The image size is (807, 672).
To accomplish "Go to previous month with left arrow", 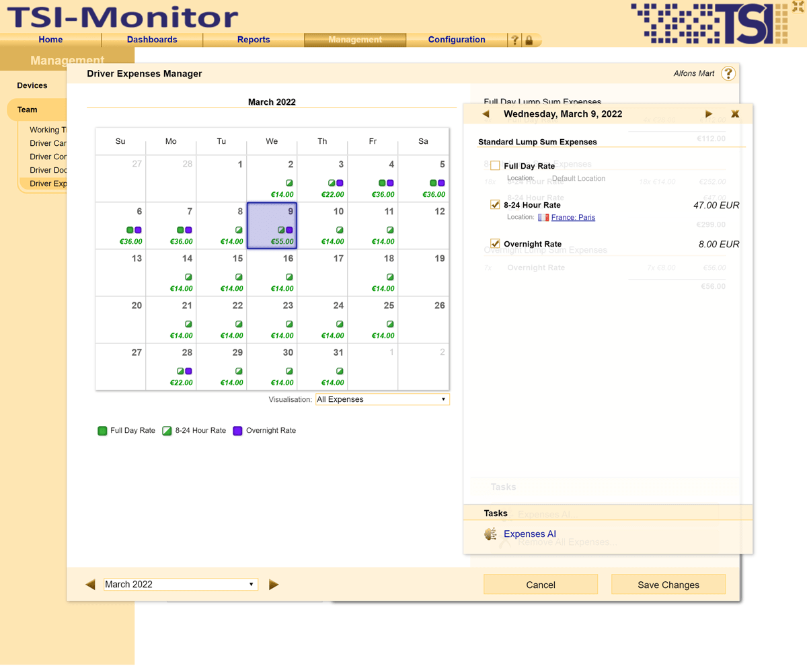I will click(x=91, y=585).
